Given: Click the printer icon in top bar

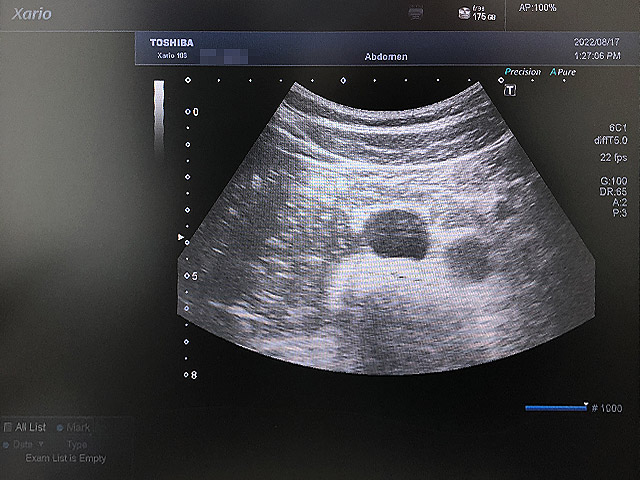Looking at the screenshot, I should click(x=416, y=13).
